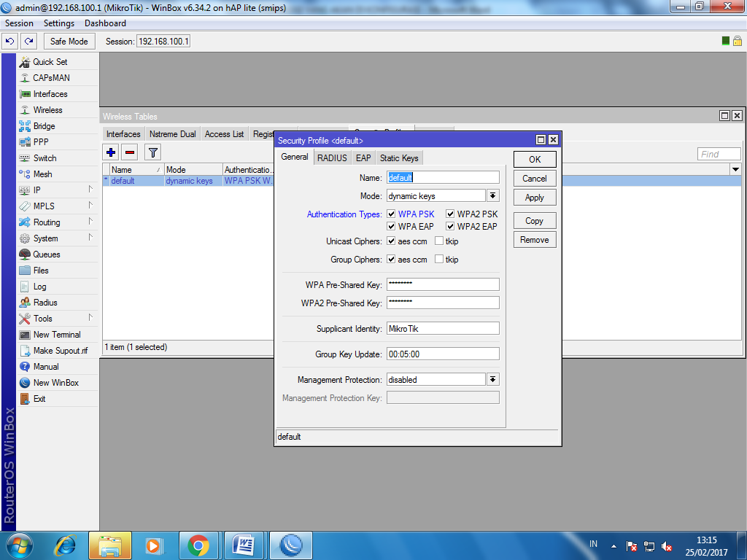Launch New WinBox
Viewport: 747px width, 560px height.
[x=55, y=383]
